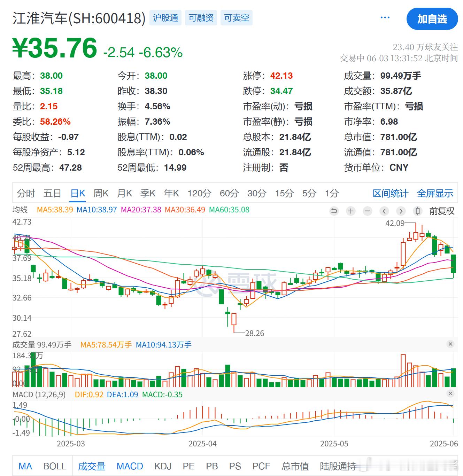Click the 42.09 high marker on chart
This screenshot has width=463, height=476.
coord(395,223)
